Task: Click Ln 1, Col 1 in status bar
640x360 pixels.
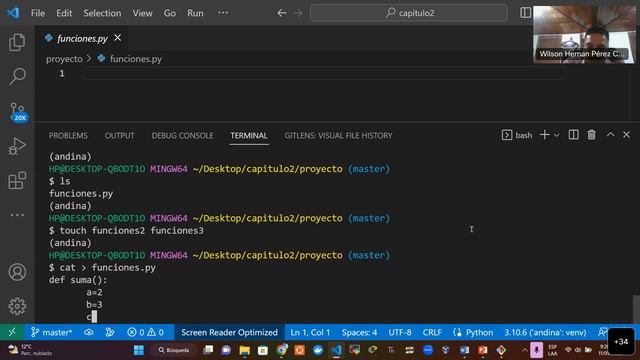Action: click(x=310, y=332)
